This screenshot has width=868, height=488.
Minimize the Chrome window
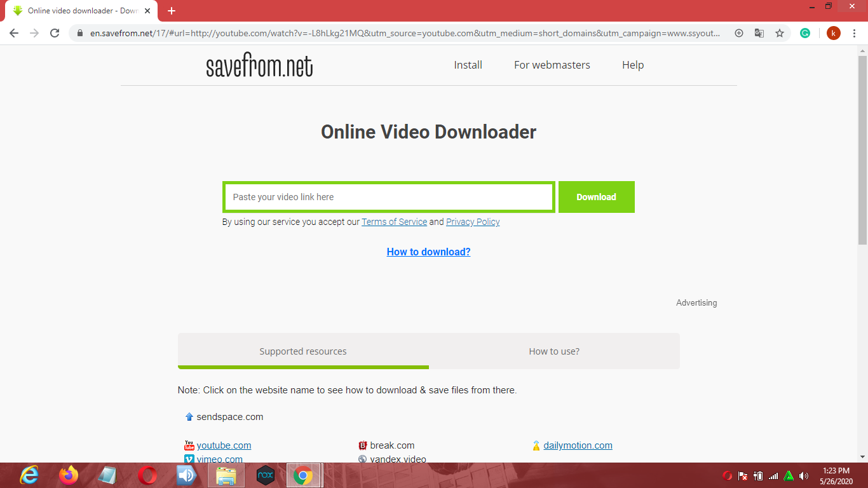(812, 6)
